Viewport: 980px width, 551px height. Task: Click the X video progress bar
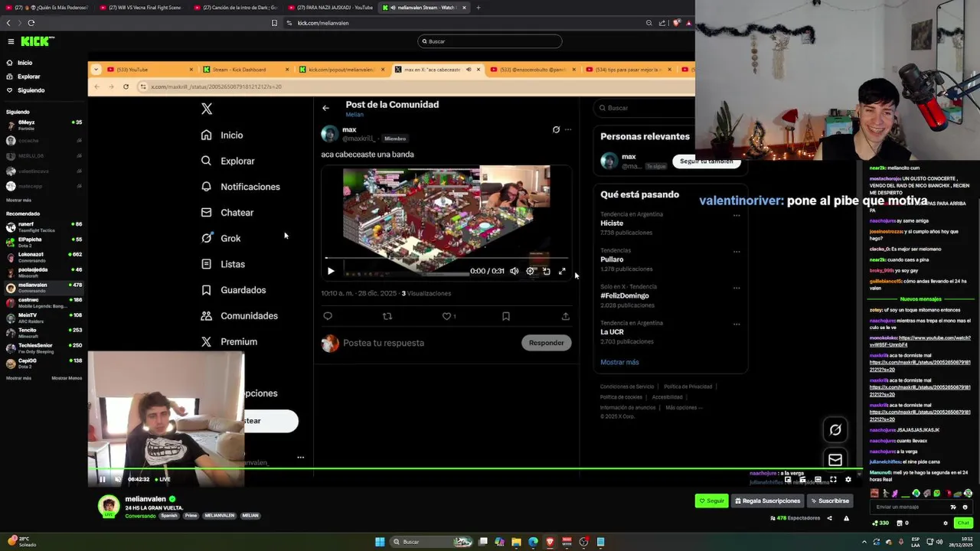(446, 258)
